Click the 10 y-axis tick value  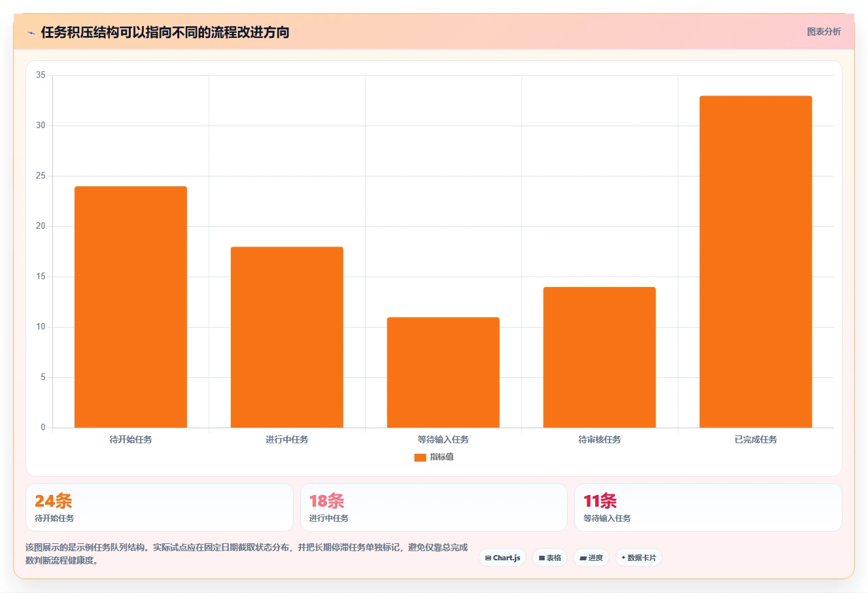coord(41,327)
